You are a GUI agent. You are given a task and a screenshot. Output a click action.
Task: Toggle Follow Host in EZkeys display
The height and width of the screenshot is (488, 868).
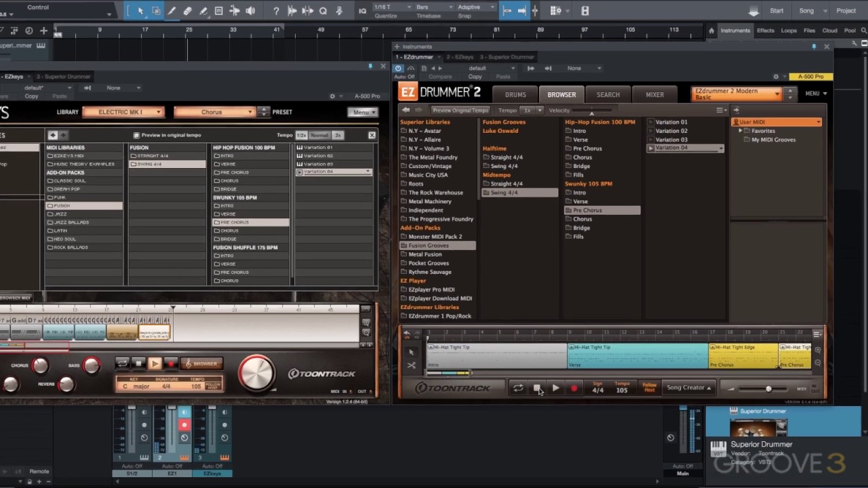tap(213, 386)
